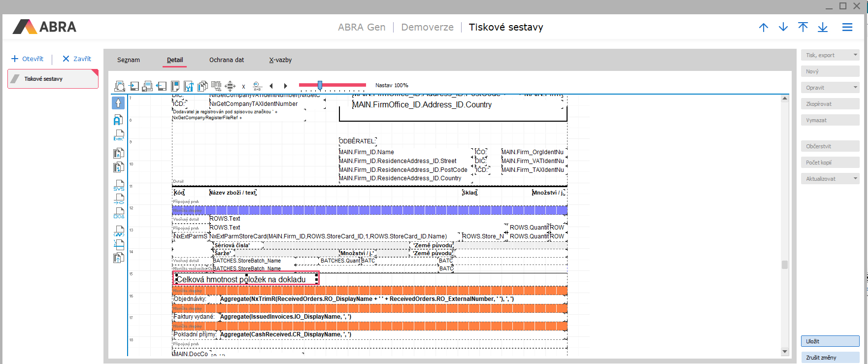The width and height of the screenshot is (868, 364).
Task: Open the A+B expression icon
Action: [x=257, y=86]
